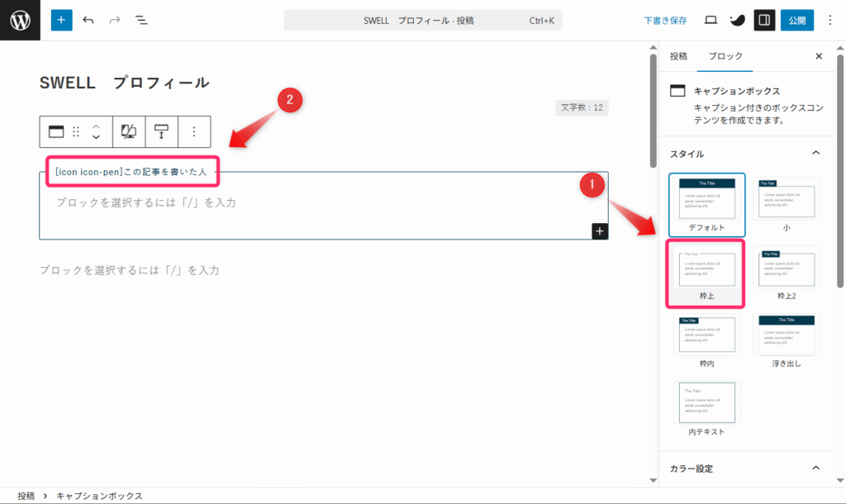This screenshot has width=846, height=504.
Task: Add a block inside the caption box
Action: click(600, 231)
